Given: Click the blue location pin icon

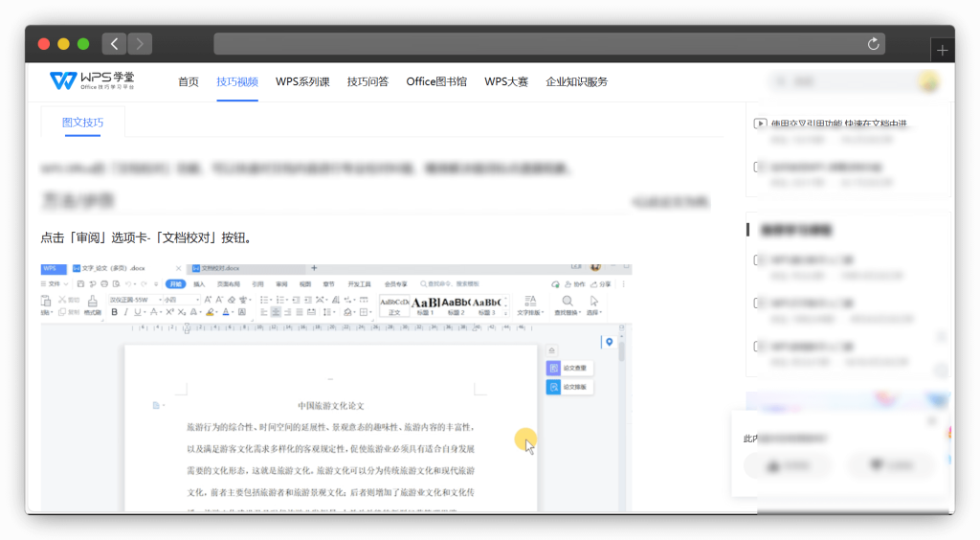Looking at the screenshot, I should pos(609,342).
